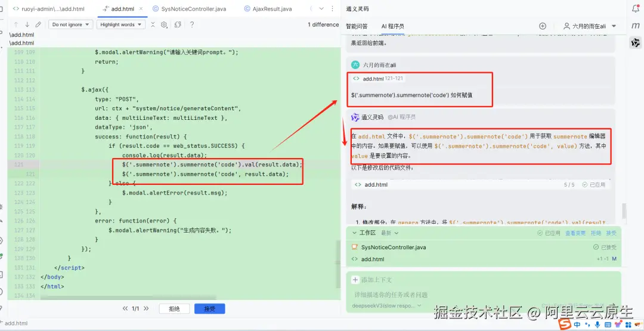Click the diff horizontal scrollbar
644x331 pixels.
point(128,297)
